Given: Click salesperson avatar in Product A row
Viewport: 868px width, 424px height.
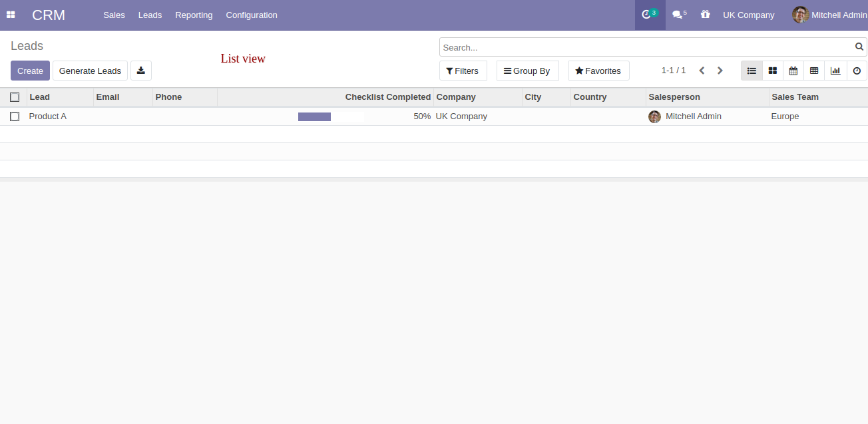Looking at the screenshot, I should click(654, 116).
